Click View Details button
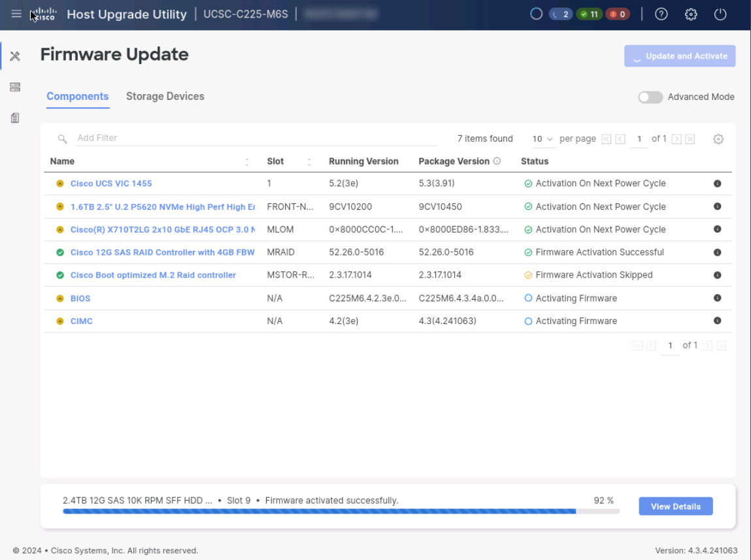The width and height of the screenshot is (751, 560). click(x=675, y=506)
